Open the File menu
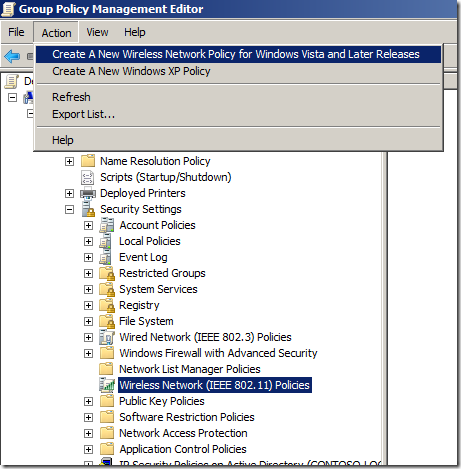Screen dimensions: 461x469 click(x=16, y=32)
